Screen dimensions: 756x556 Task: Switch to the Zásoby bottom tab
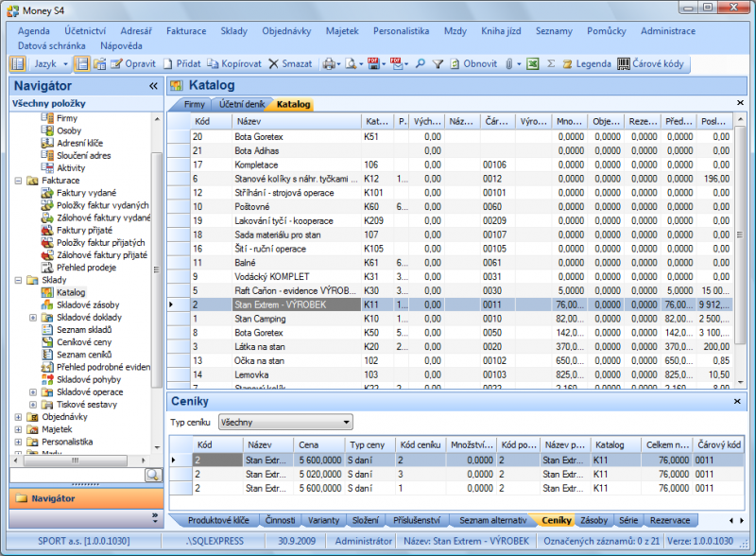coord(593,520)
